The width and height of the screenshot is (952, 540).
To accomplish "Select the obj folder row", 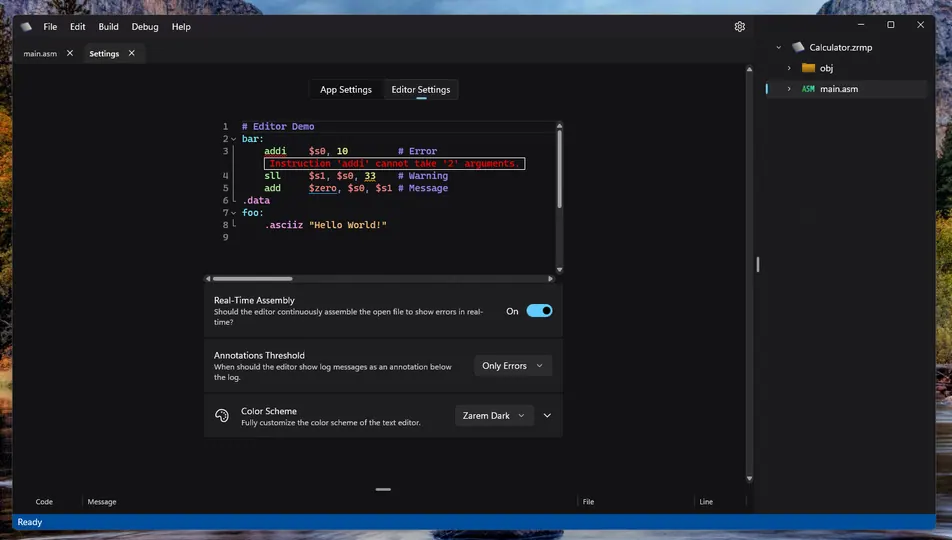I will pos(847,68).
